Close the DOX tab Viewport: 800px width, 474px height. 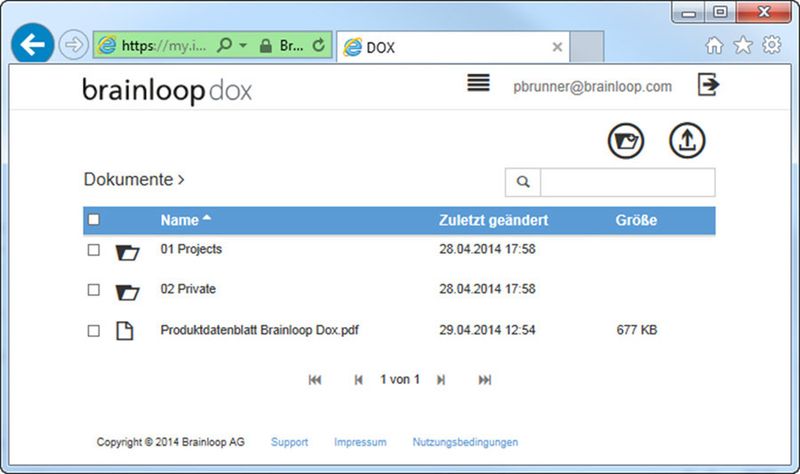557,47
